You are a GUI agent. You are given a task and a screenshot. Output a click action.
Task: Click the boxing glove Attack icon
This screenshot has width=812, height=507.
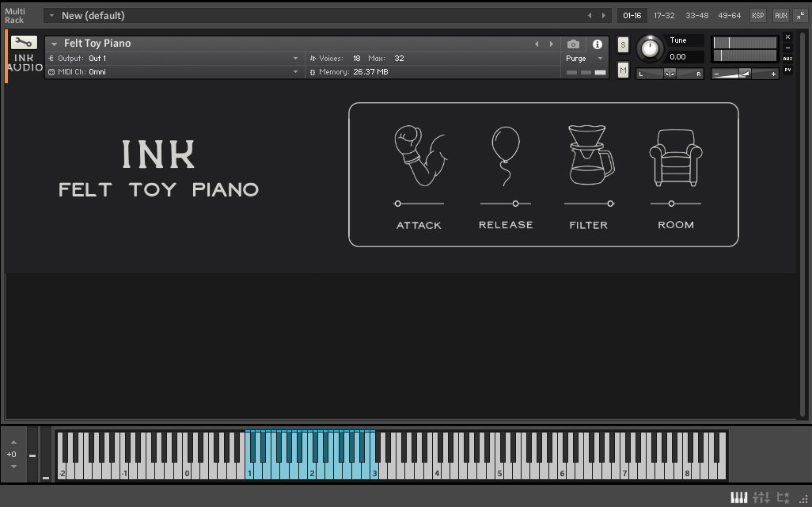click(419, 155)
